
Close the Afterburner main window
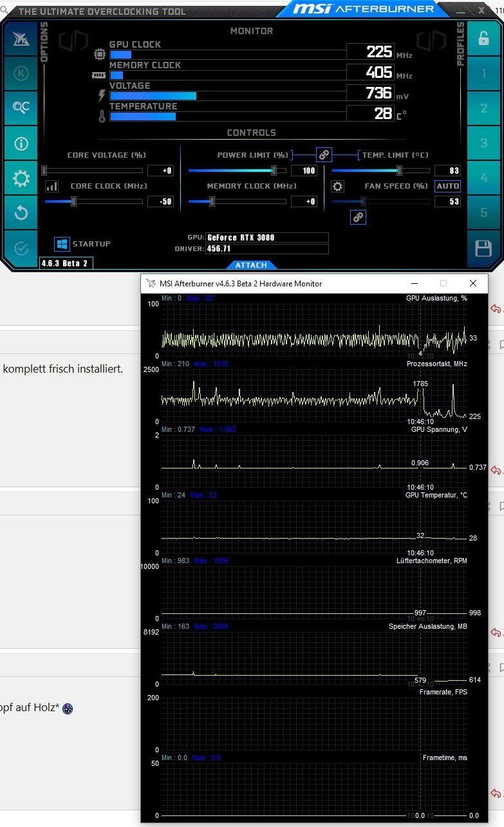click(x=481, y=10)
